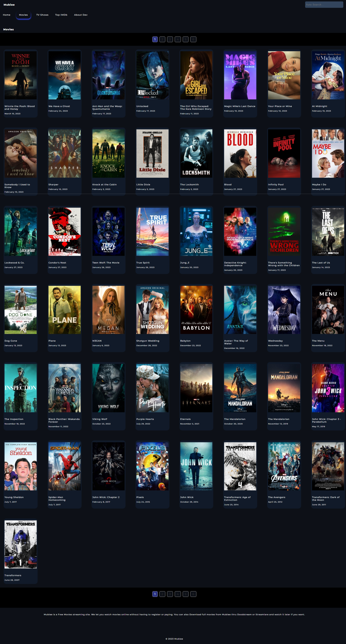The height and width of the screenshot is (644, 346).
Task: Open the Plane movie poster
Action: (64, 310)
